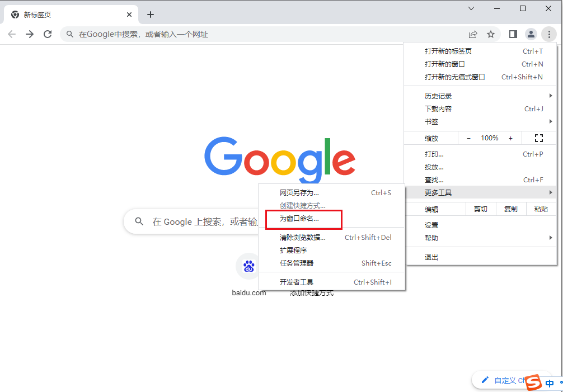Click the 100% zoom level value
Screen dimensions: 563x392
489,138
